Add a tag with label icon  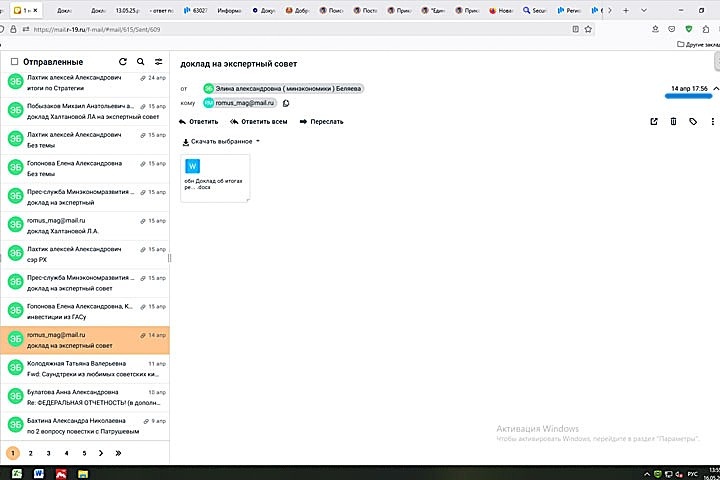coord(693,121)
